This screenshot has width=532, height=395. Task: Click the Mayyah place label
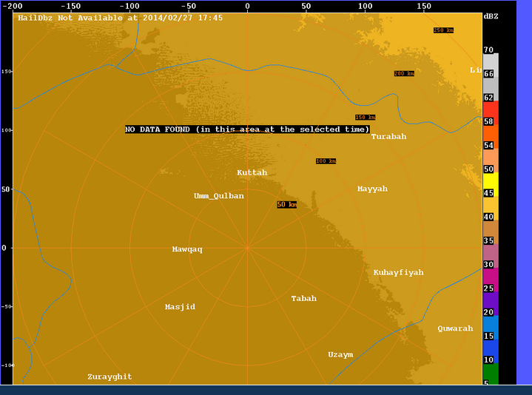[372, 189]
